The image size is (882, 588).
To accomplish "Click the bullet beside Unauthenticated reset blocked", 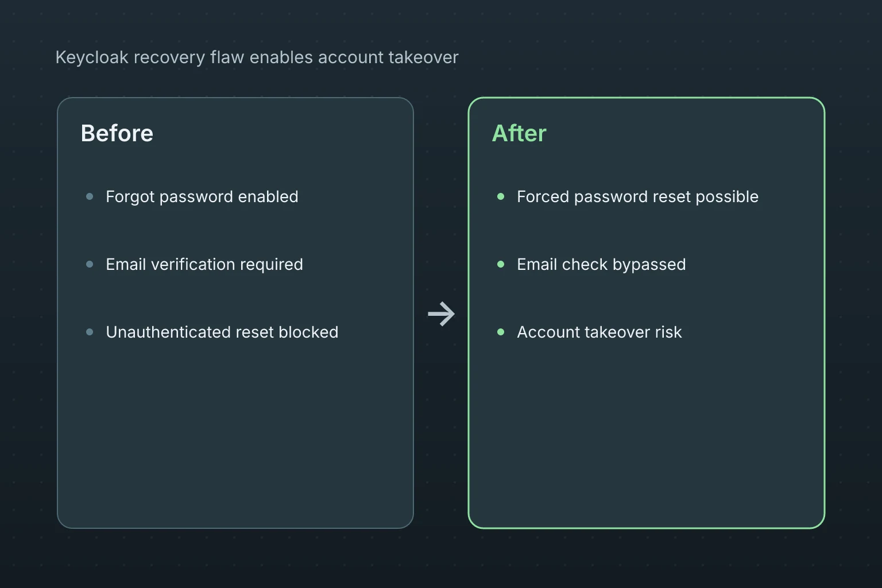I will click(90, 332).
